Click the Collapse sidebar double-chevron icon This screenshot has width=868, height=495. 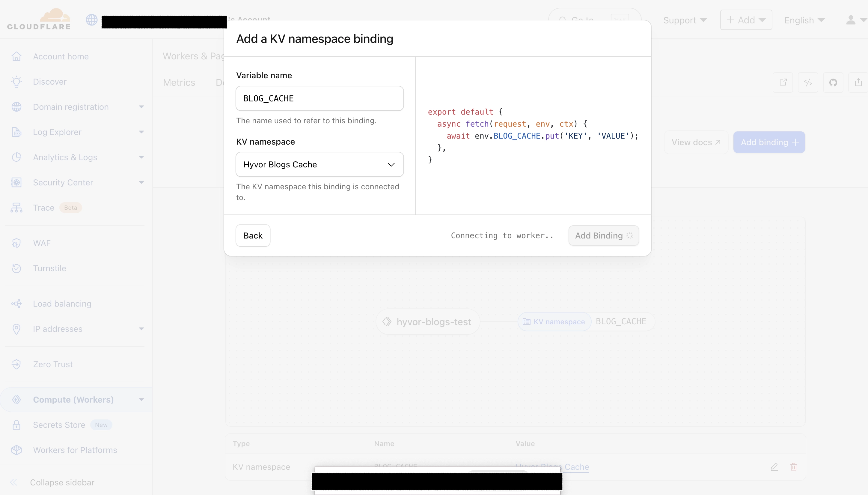[14, 482]
